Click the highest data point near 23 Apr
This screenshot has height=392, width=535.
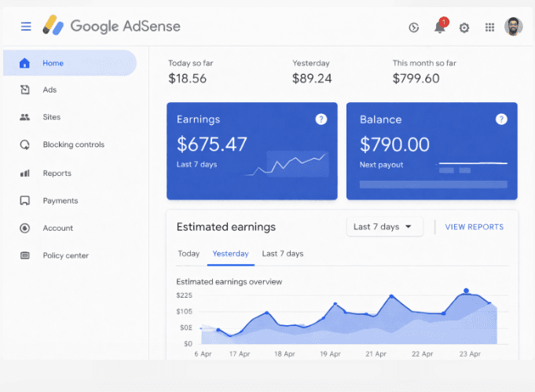coord(466,291)
